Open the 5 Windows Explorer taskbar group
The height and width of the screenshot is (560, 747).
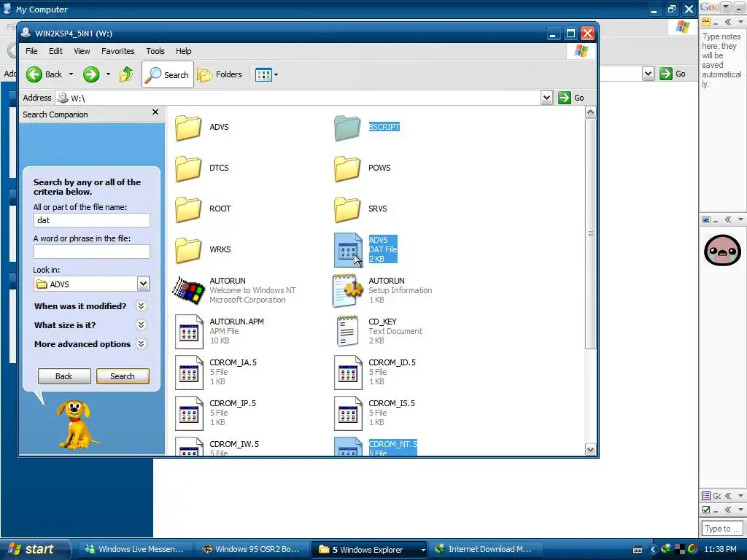pos(370,550)
